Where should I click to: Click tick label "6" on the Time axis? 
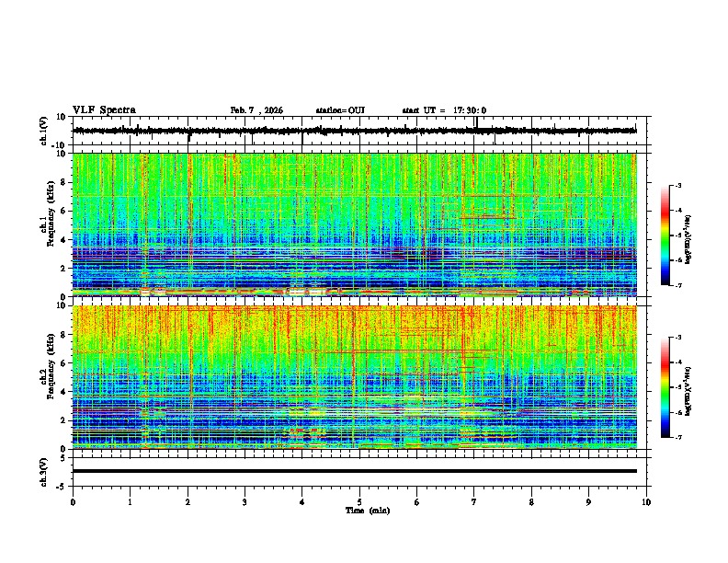coord(417,501)
